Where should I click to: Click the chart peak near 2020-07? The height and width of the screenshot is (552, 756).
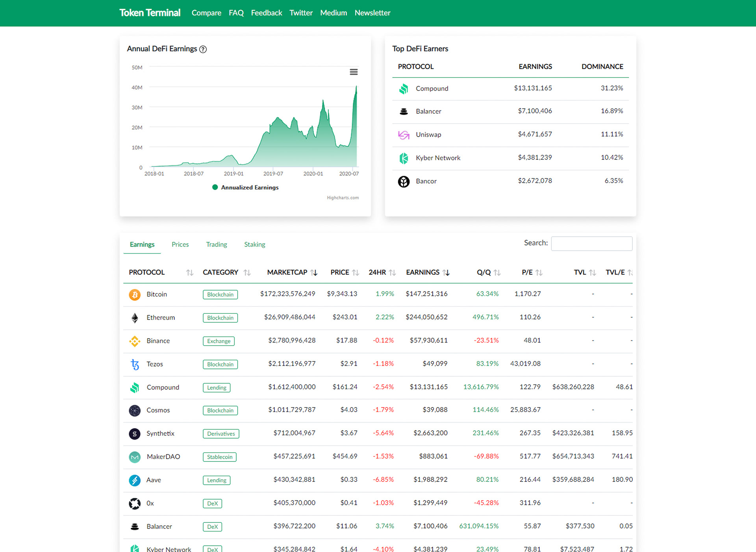[x=356, y=86]
